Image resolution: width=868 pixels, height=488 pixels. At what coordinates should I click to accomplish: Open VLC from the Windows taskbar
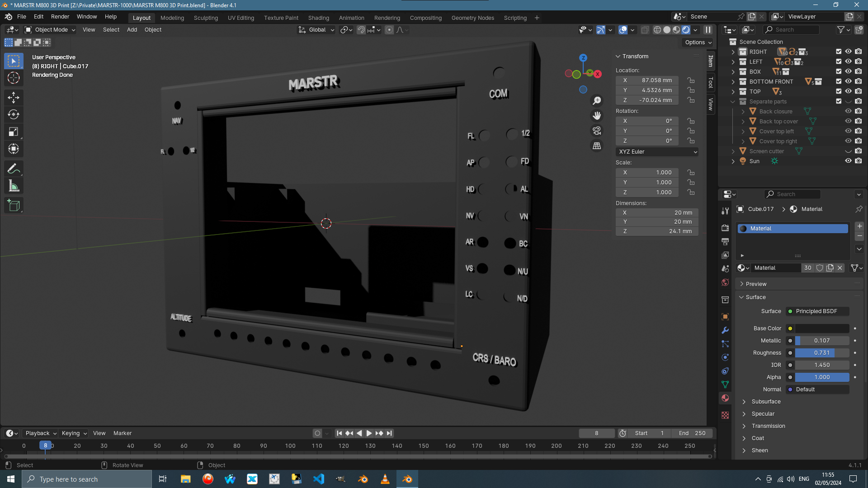pyautogui.click(x=385, y=479)
